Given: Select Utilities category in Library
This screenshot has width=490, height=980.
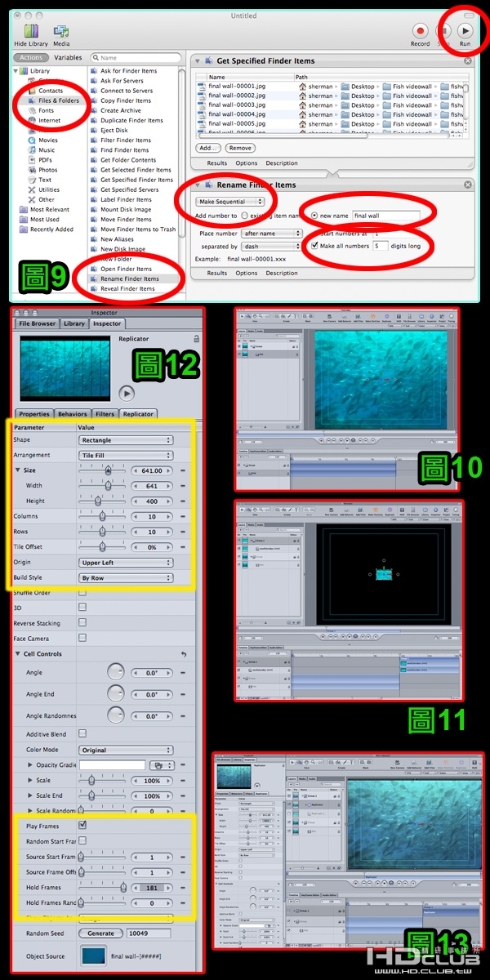Looking at the screenshot, I should pos(49,189).
